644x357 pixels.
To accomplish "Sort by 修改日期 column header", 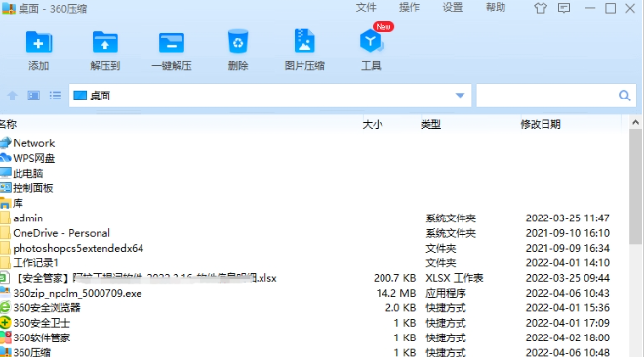I will (x=541, y=124).
